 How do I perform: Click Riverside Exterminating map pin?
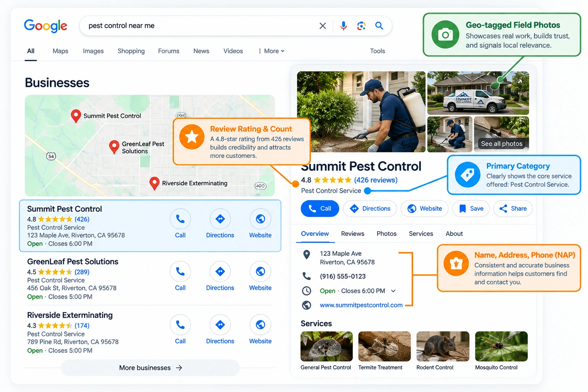[154, 183]
